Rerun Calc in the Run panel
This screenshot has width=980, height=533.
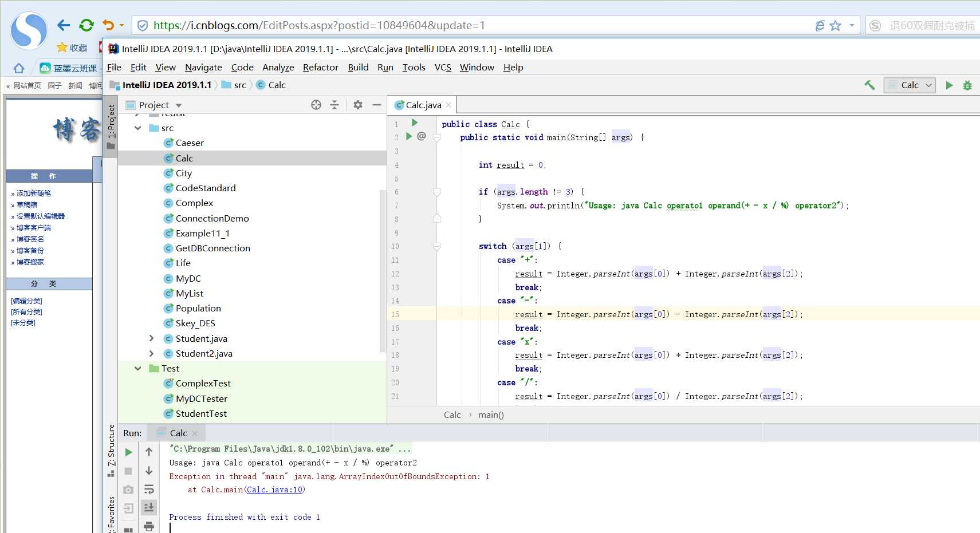click(128, 452)
